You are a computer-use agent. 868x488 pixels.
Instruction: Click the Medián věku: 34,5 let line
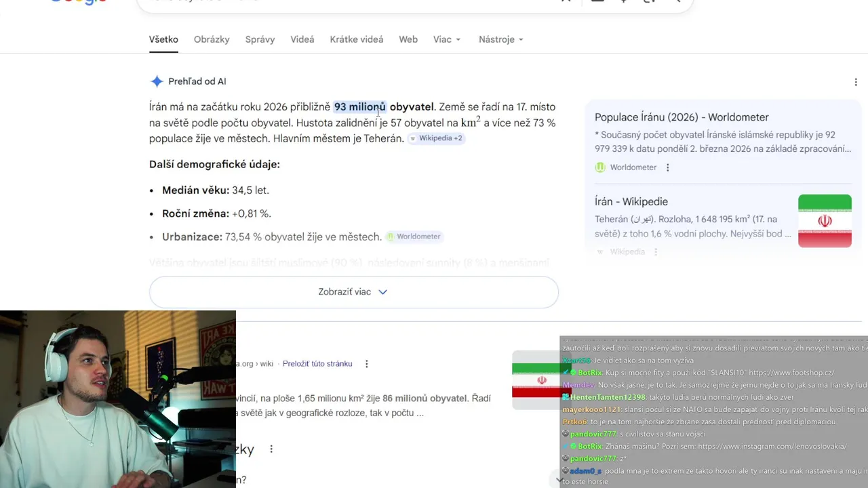coord(216,190)
